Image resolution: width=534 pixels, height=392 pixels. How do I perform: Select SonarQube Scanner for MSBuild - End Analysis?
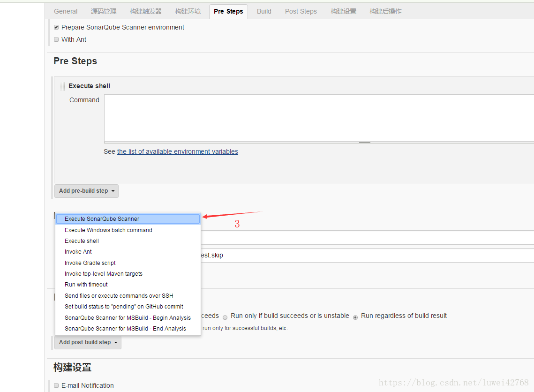coord(128,329)
